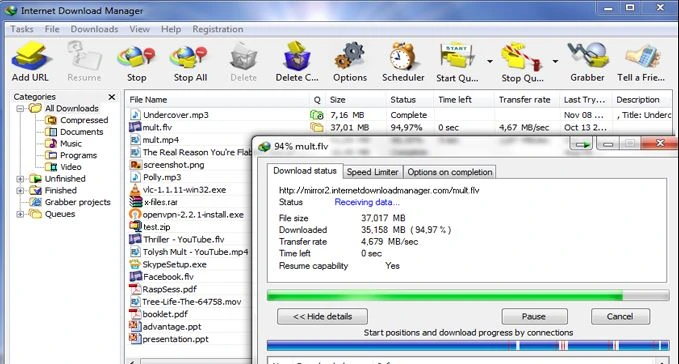The image size is (679, 364).
Task: Click the queue folder icon in mult.flv row
Action: [317, 127]
